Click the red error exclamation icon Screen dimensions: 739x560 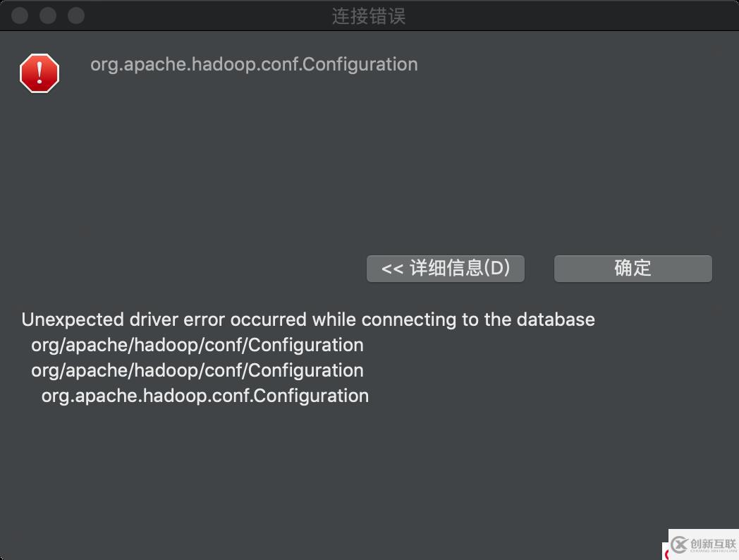tap(39, 73)
